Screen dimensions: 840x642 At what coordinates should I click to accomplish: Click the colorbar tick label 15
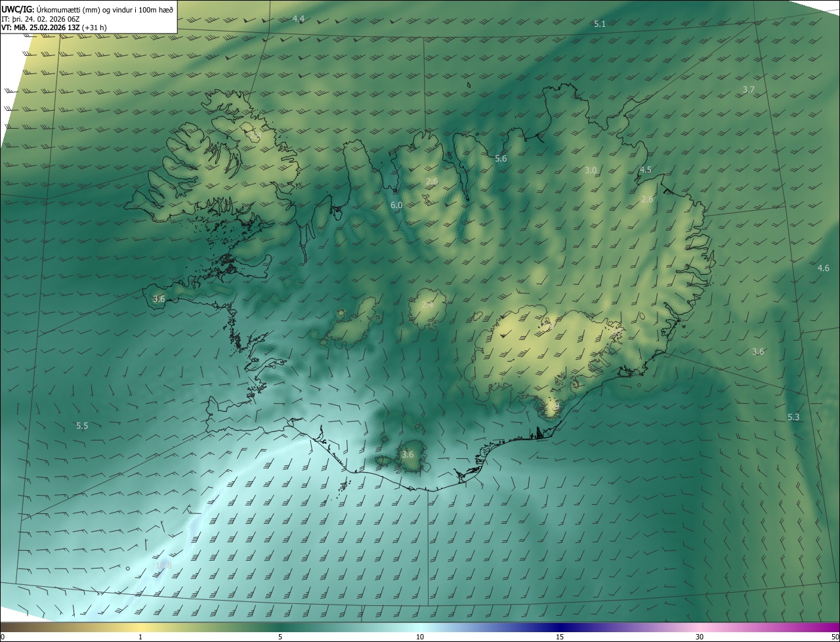pos(560,637)
